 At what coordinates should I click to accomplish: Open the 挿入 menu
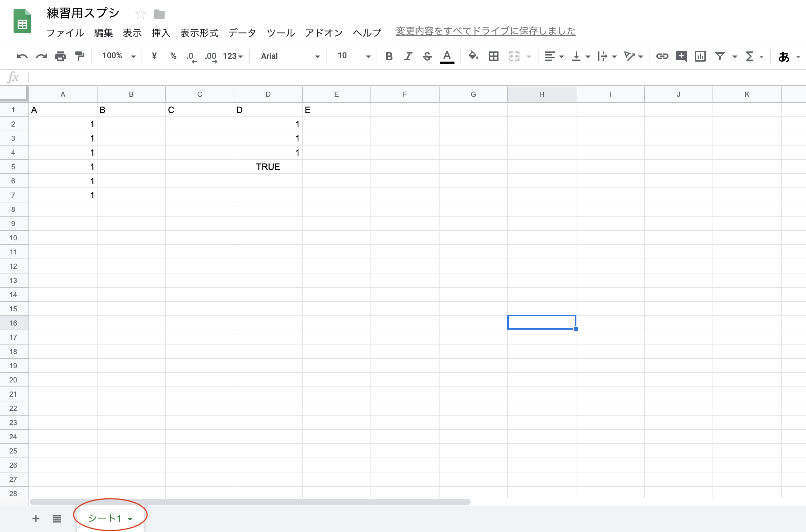161,32
